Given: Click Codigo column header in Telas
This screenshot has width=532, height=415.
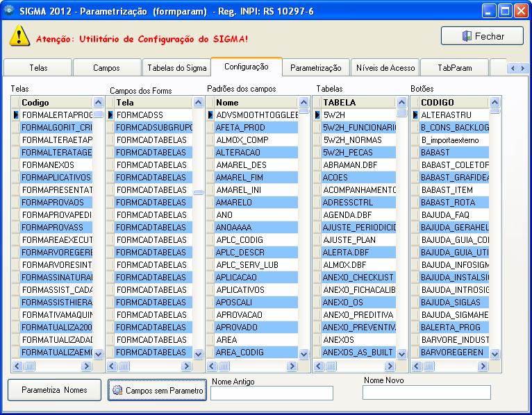Looking at the screenshot, I should pos(56,103).
